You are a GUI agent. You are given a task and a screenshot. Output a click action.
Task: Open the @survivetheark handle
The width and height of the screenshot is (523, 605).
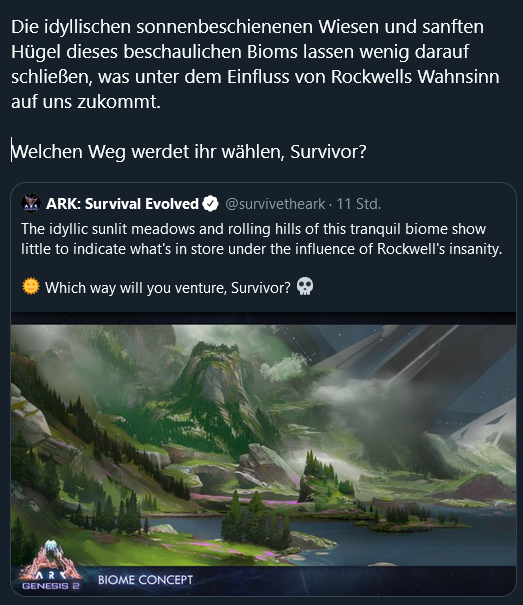point(275,204)
